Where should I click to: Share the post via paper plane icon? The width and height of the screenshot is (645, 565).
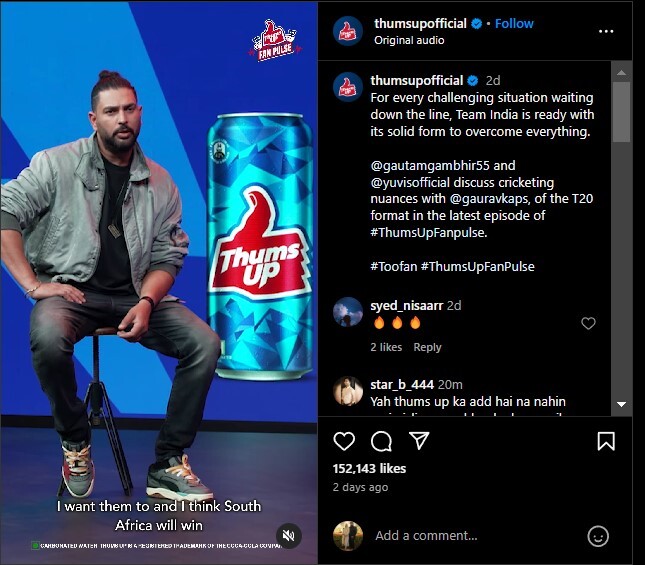419,441
